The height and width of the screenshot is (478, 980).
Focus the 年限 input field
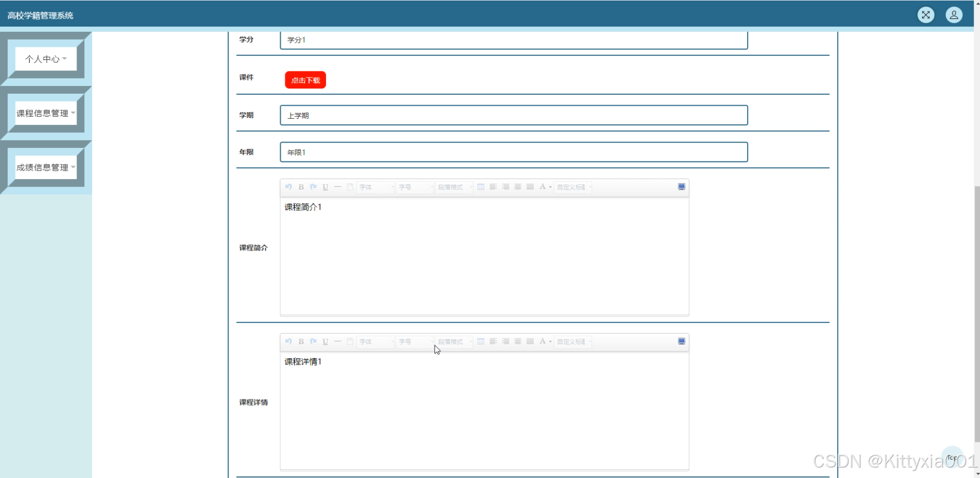514,152
